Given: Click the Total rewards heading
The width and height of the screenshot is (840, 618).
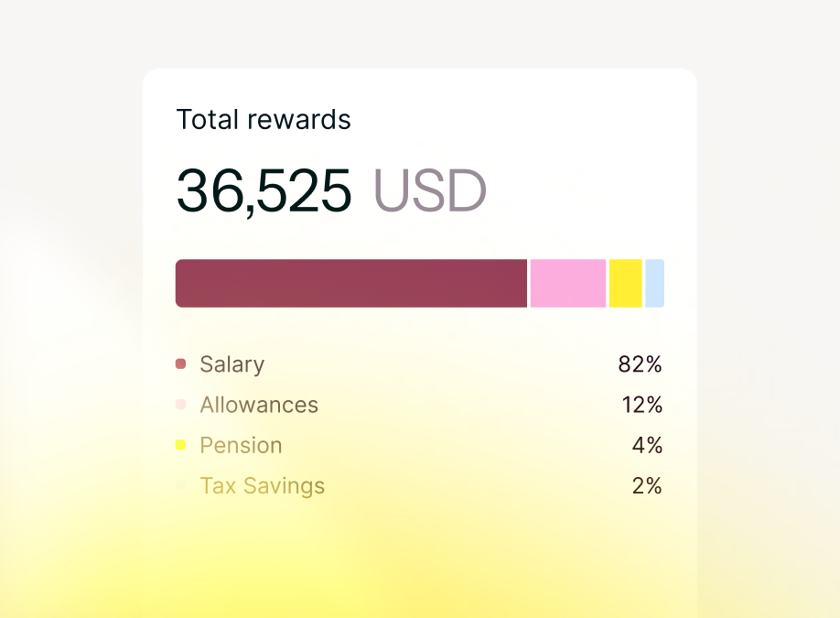Looking at the screenshot, I should pos(264,120).
